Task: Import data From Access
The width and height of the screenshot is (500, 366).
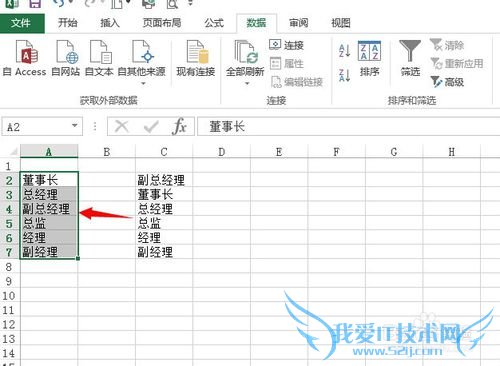Action: pyautogui.click(x=25, y=58)
